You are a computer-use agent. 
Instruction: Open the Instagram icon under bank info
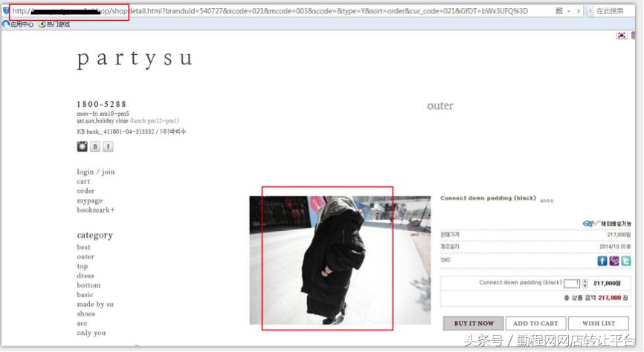82,146
